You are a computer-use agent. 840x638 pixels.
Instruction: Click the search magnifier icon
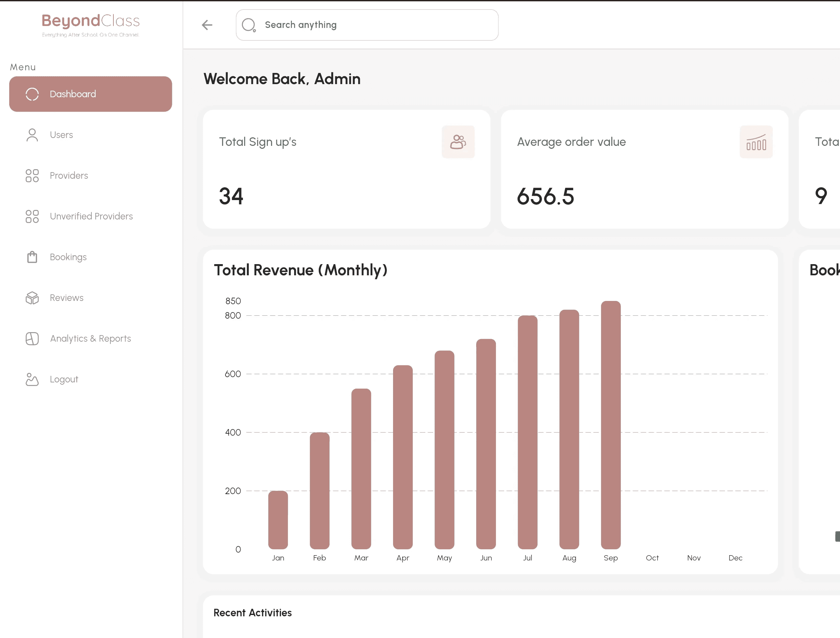point(249,25)
